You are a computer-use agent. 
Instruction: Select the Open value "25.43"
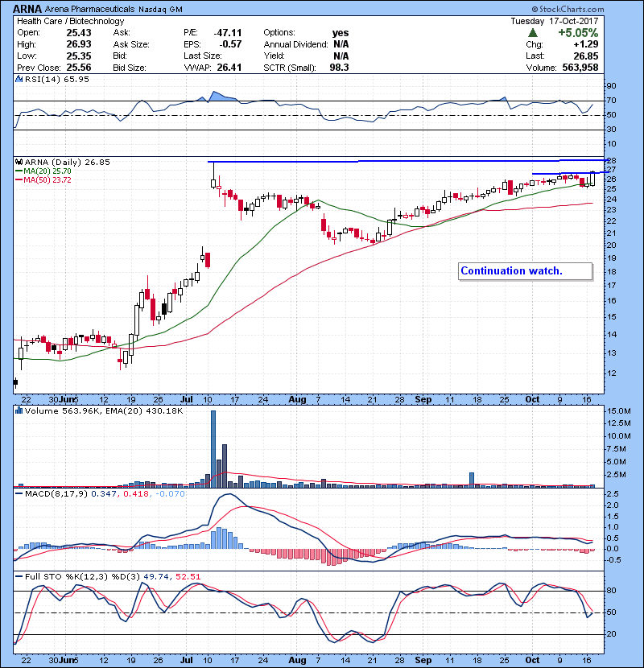click(79, 33)
